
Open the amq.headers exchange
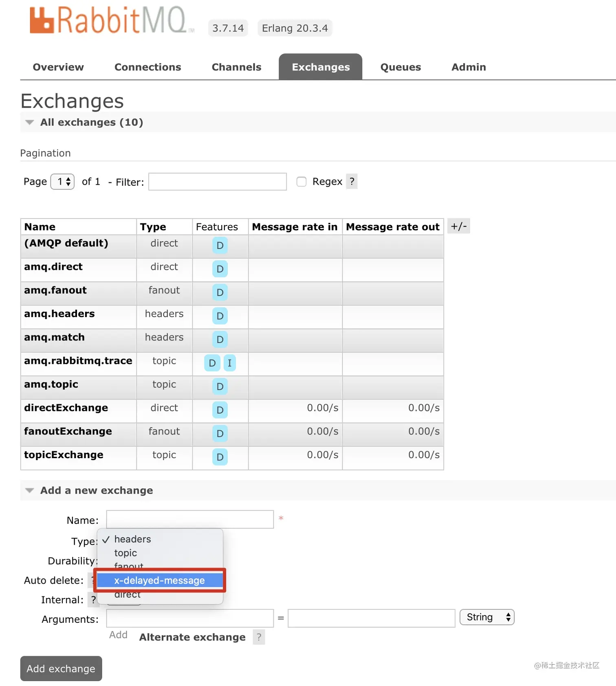59,314
